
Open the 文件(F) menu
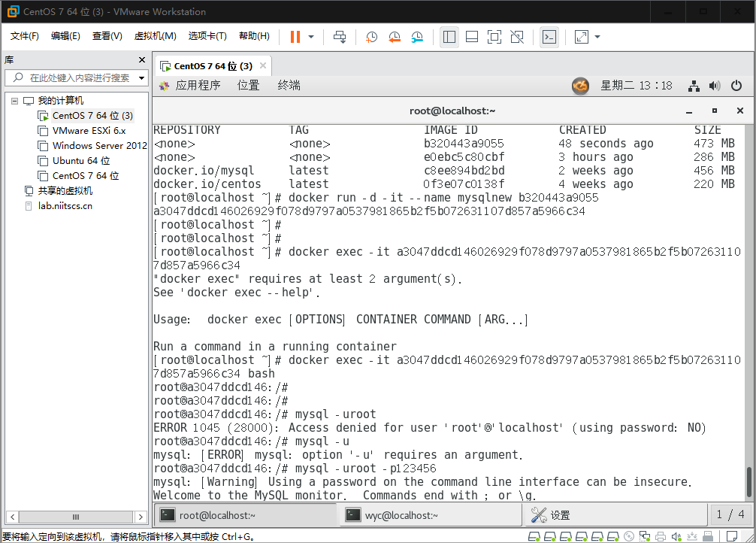25,36
